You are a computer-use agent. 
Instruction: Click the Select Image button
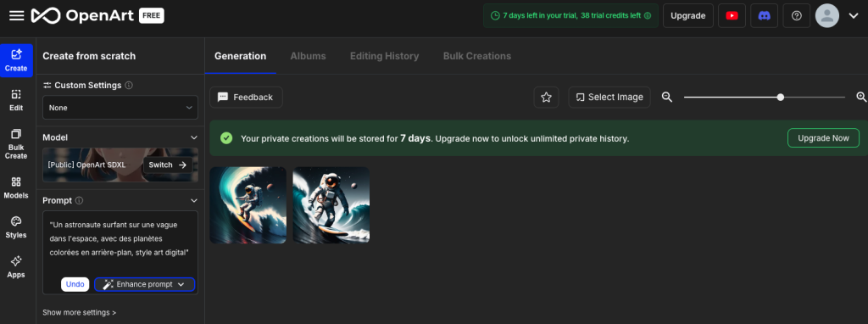609,97
